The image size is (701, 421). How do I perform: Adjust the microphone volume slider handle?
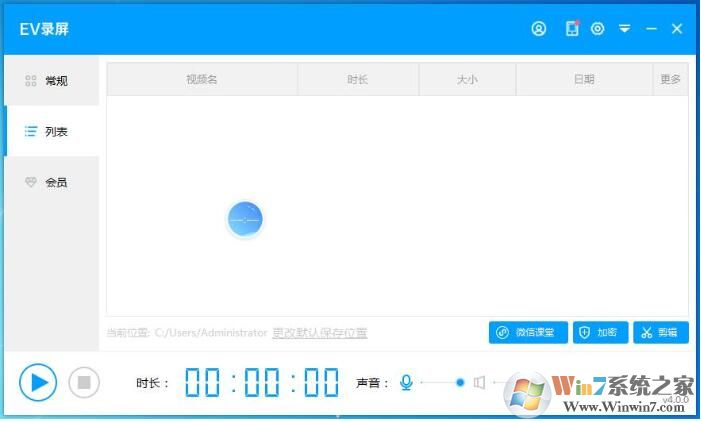click(460, 383)
